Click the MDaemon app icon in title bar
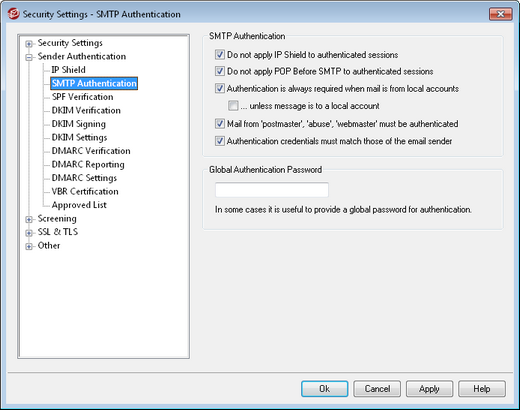 click(13, 14)
